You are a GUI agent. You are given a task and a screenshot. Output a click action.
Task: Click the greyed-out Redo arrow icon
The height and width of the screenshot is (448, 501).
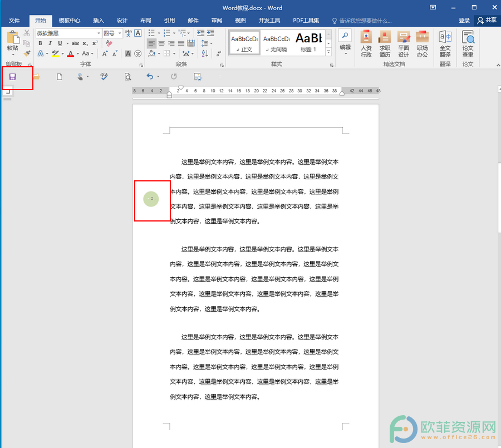tap(174, 76)
